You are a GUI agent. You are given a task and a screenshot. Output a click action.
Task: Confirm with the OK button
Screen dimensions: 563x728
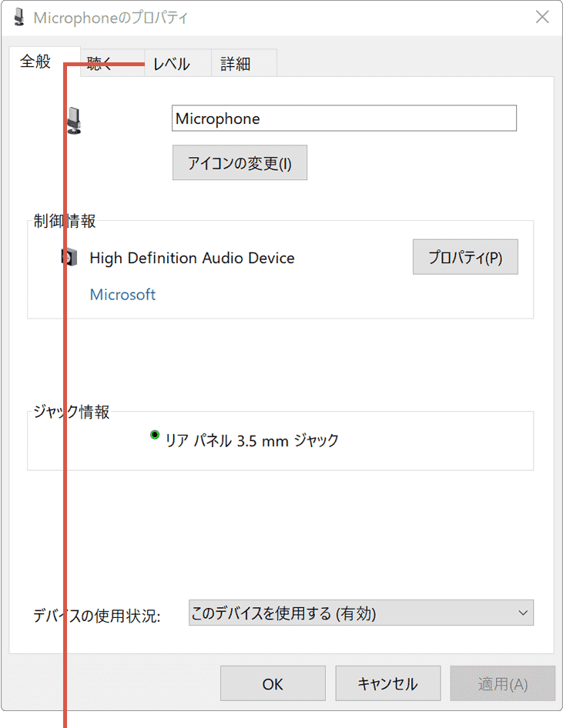[x=273, y=683]
